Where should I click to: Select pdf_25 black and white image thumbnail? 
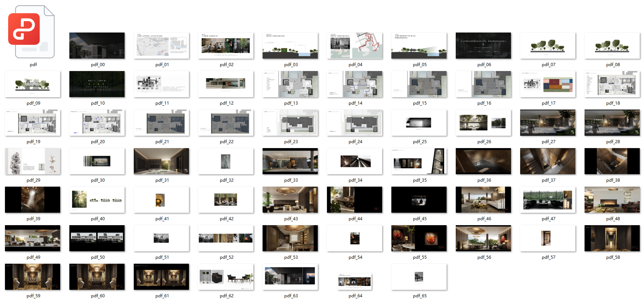pos(419,123)
